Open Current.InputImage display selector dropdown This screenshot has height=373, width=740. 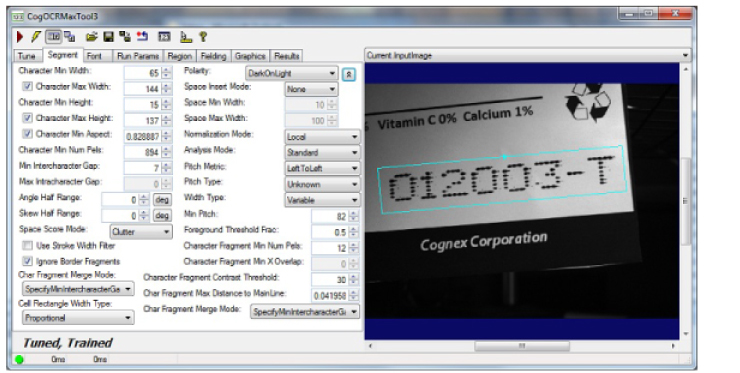pos(528,55)
